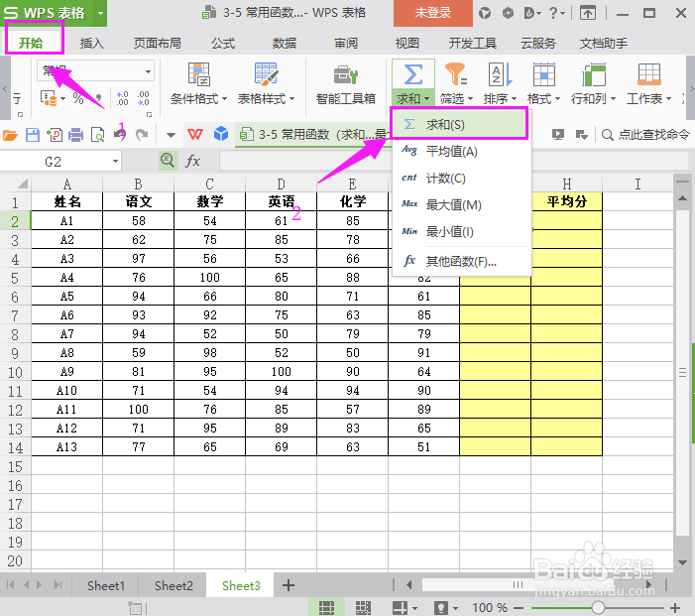
Task: Click the blue cube icon
Action: coord(221,134)
